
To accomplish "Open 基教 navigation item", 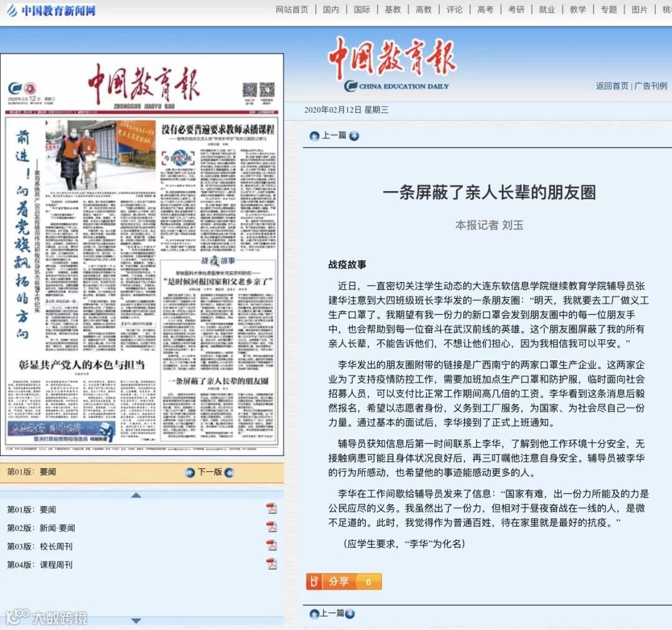I will tap(393, 9).
